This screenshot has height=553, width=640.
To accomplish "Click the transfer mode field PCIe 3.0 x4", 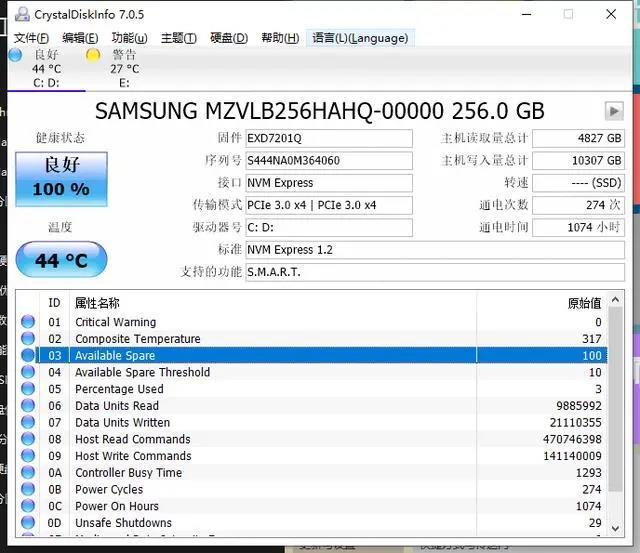I will 329,205.
